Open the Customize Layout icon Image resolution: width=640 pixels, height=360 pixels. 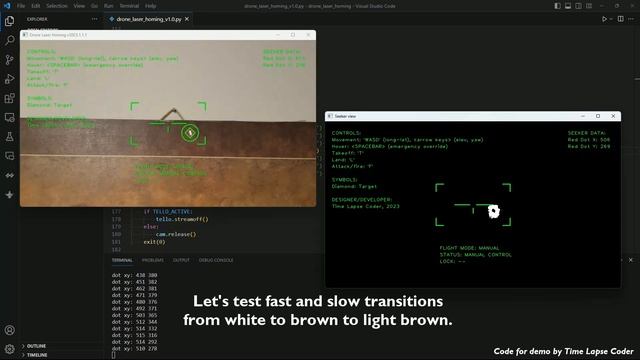pyautogui.click(x=589, y=6)
